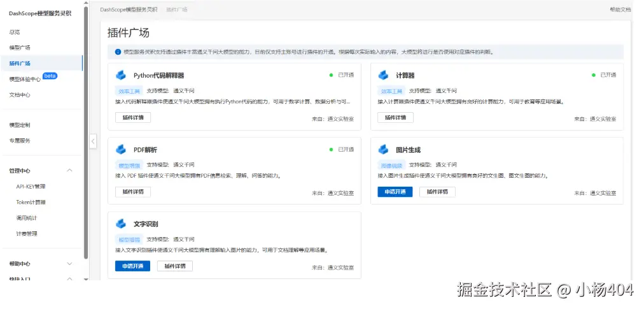The height and width of the screenshot is (309, 644).
Task: Click the 图像视频 tag on 图片生成
Action: [391, 166]
